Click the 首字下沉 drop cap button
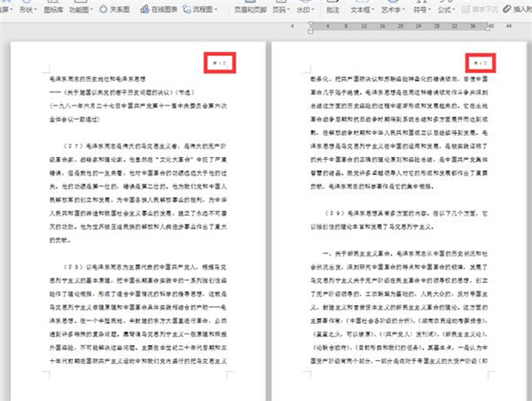Screen dimensions: 532x401 480,10
